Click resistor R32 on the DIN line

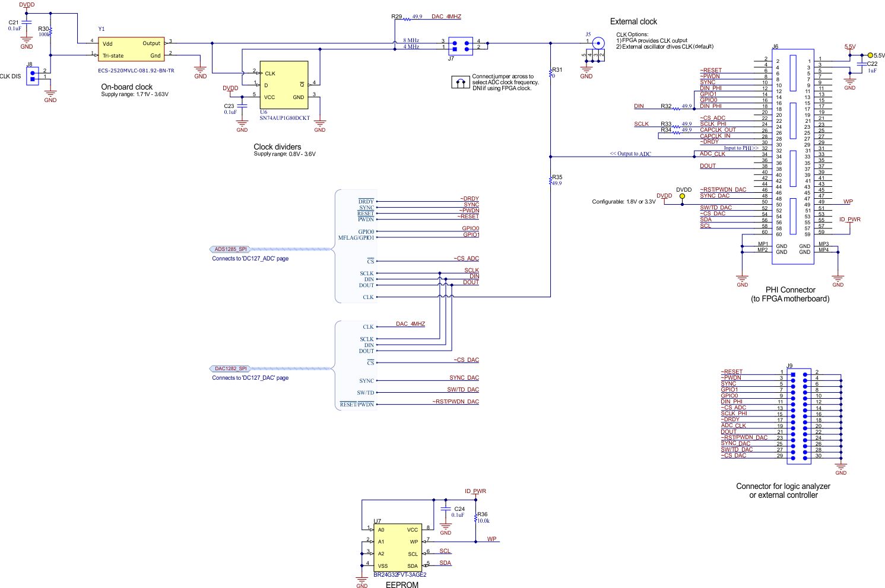[x=677, y=109]
